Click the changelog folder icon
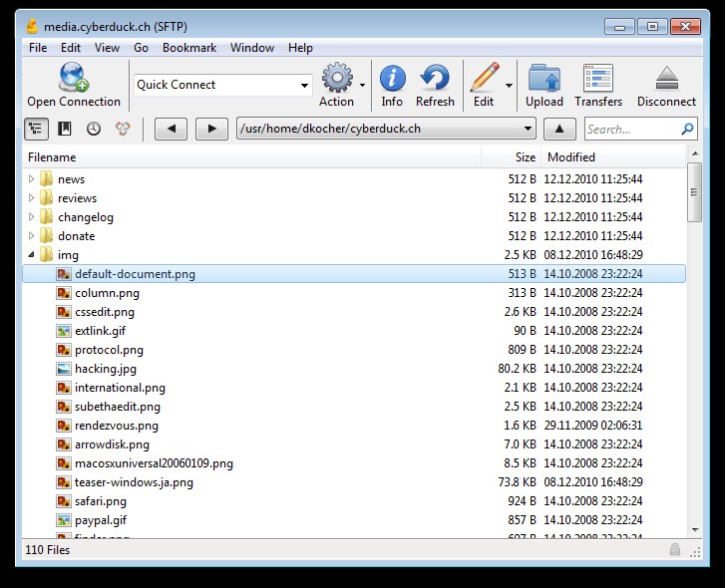This screenshot has height=588, width=725. pos(46,216)
